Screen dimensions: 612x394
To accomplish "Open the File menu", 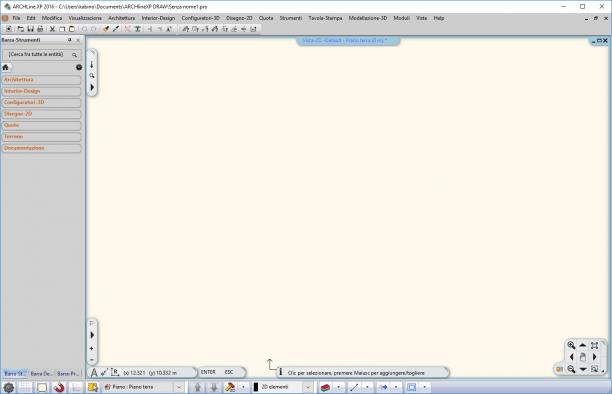I will (16, 18).
